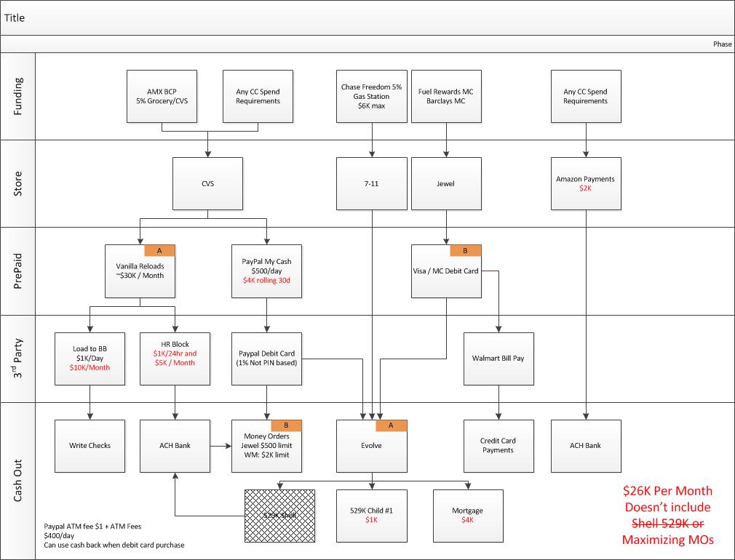The width and height of the screenshot is (735, 560).
Task: Click the red "$4K rolling 30d" text
Action: click(267, 281)
